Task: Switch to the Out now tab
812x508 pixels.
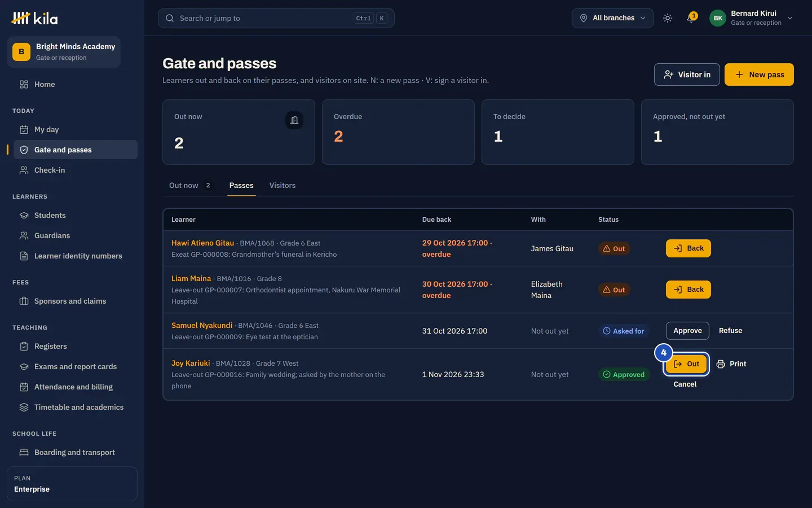Action: pos(190,185)
